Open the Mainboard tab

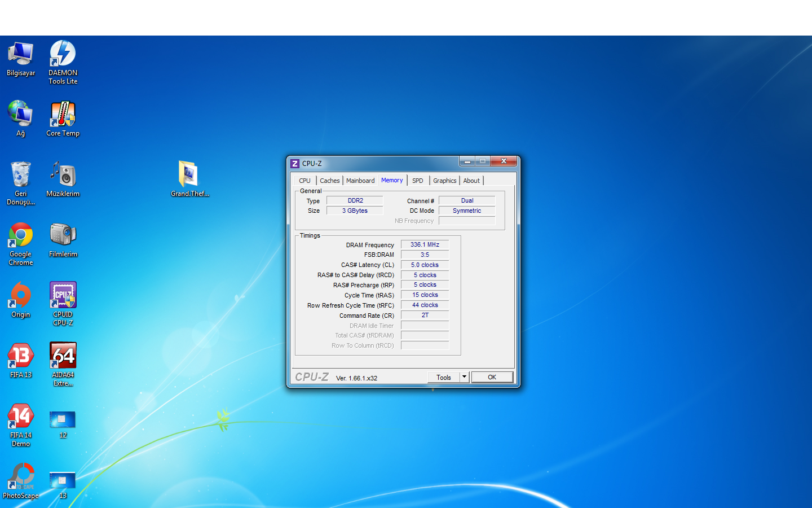(360, 181)
